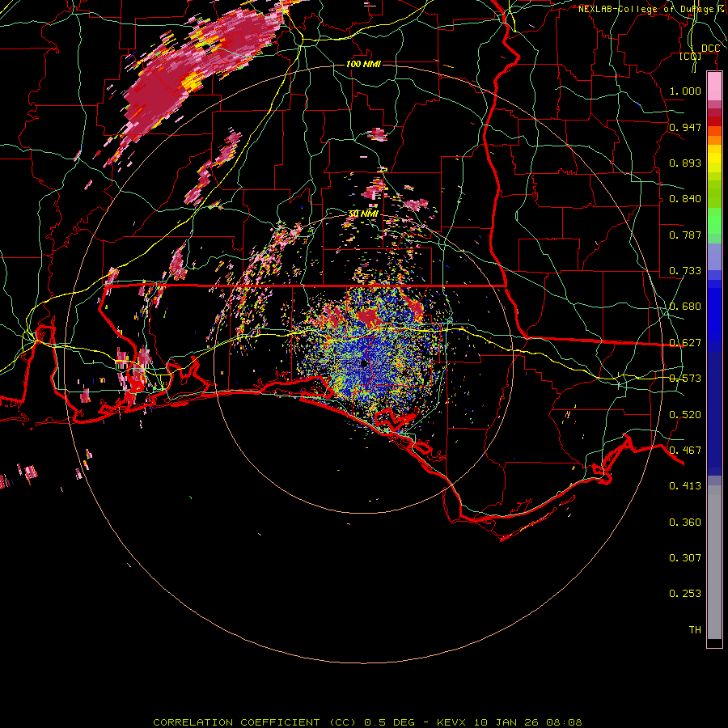This screenshot has width=728, height=728.
Task: Click the 0.520 color scale label
Action: pyautogui.click(x=685, y=415)
